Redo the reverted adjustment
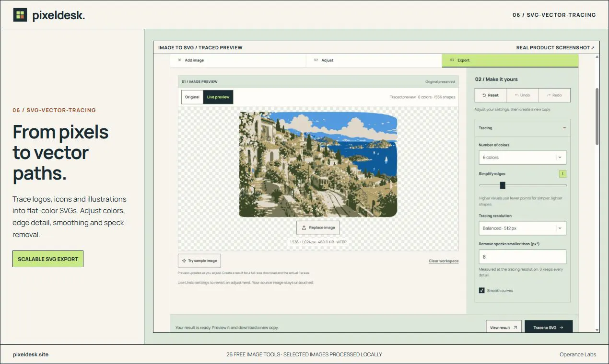The image size is (609, 364). 554,95
